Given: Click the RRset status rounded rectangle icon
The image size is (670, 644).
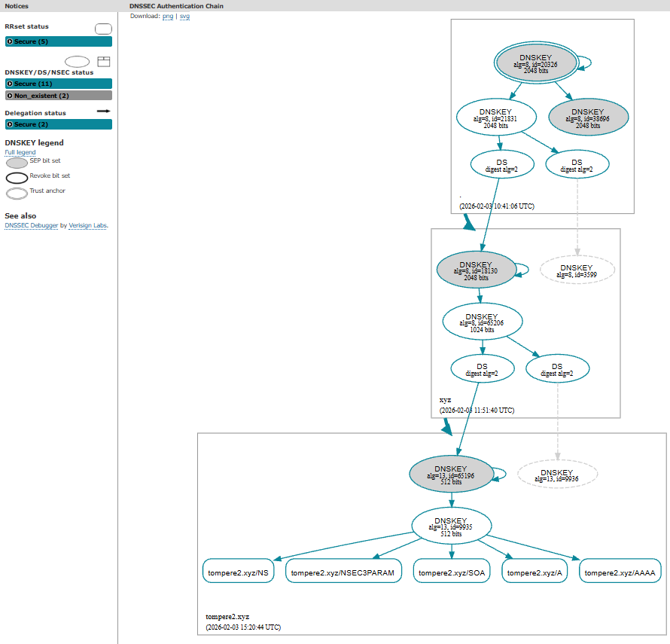Looking at the screenshot, I should tap(103, 29).
